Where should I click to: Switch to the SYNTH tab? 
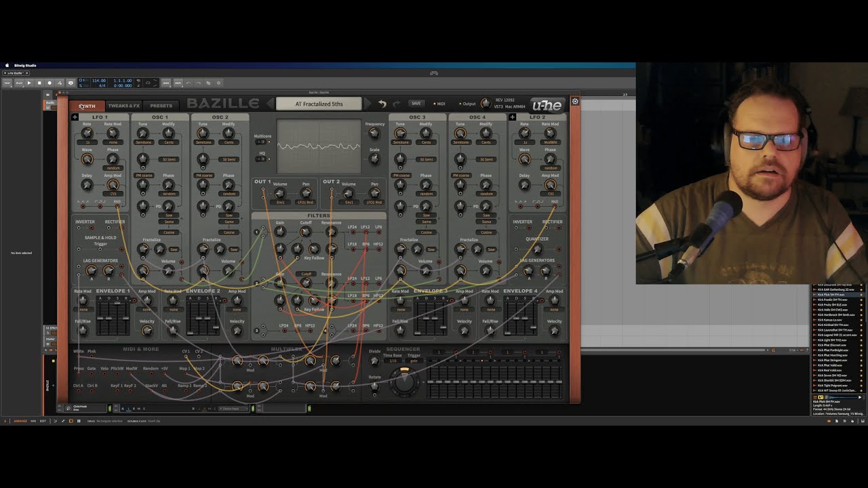point(87,106)
